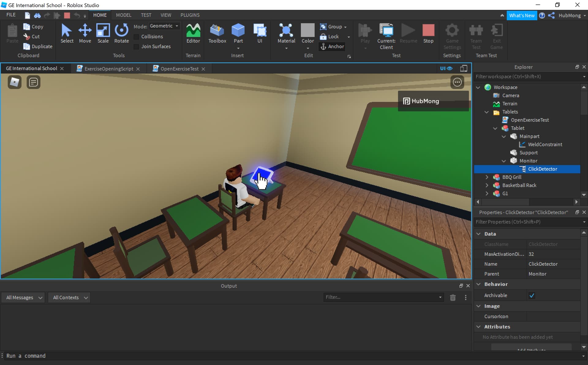Click the What's New button
The width and height of the screenshot is (588, 365).
522,15
